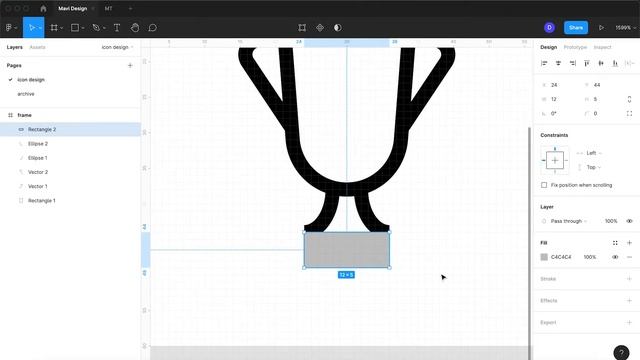Switch to the Prototype tab

(575, 47)
